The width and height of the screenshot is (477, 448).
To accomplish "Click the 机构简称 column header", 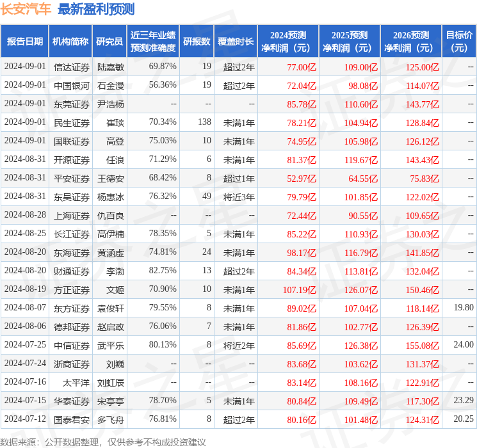I will pyautogui.click(x=70, y=41).
